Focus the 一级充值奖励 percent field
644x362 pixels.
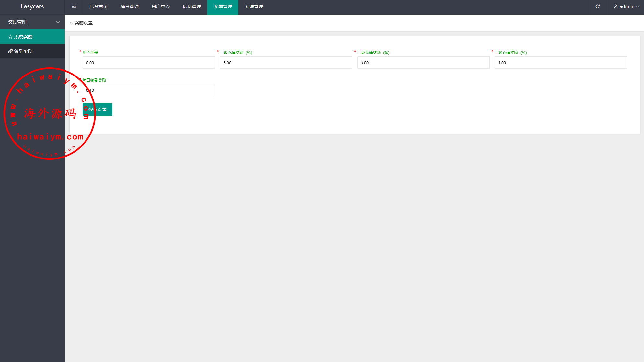coord(286,63)
